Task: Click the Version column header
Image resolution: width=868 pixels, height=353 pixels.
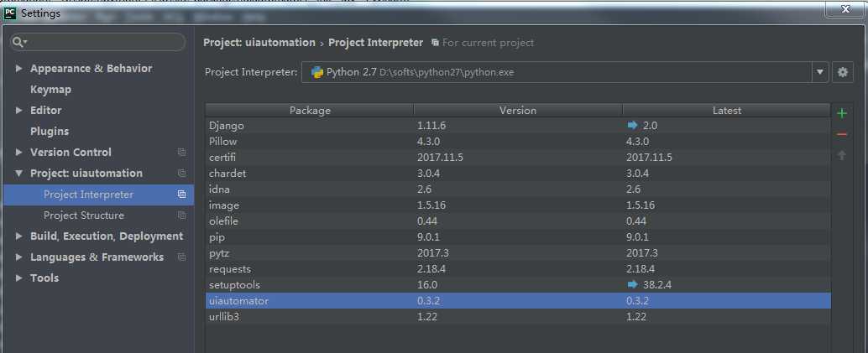Action: (518, 111)
